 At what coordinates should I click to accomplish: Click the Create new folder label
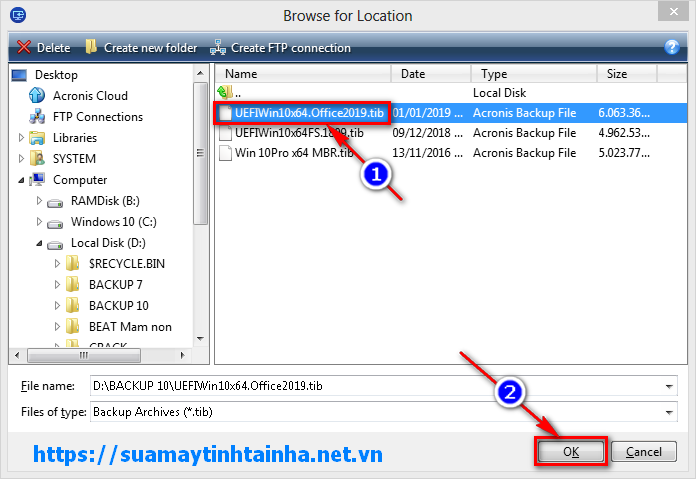point(150,48)
